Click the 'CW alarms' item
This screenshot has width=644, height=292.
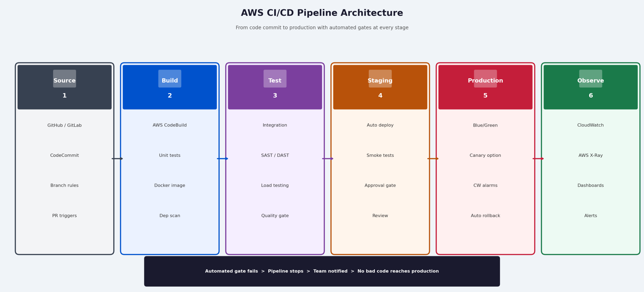pyautogui.click(x=486, y=186)
